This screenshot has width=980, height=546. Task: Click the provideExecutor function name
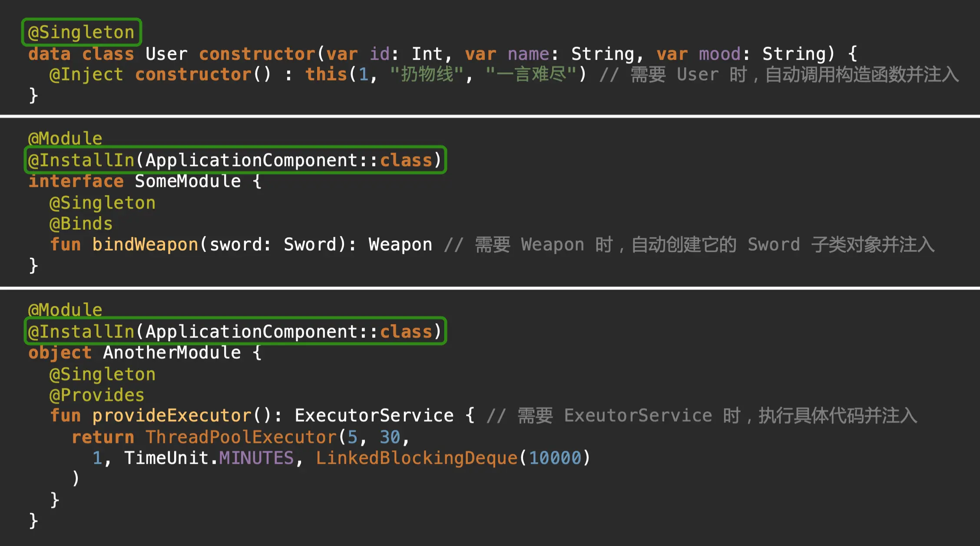point(172,416)
